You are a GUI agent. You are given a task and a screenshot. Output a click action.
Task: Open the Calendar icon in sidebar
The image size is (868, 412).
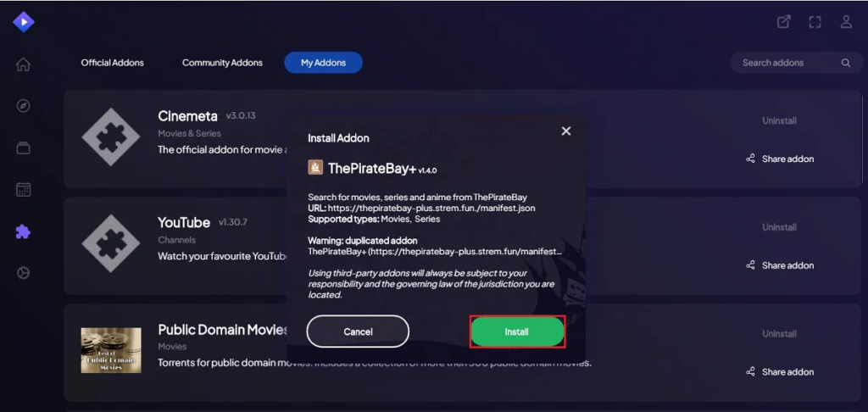click(23, 190)
